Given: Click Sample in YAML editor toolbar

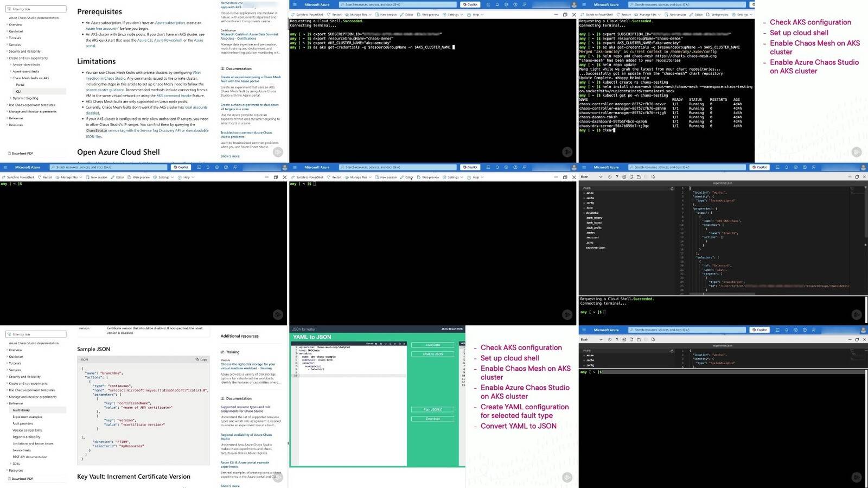Looking at the screenshot, I should 370,344.
